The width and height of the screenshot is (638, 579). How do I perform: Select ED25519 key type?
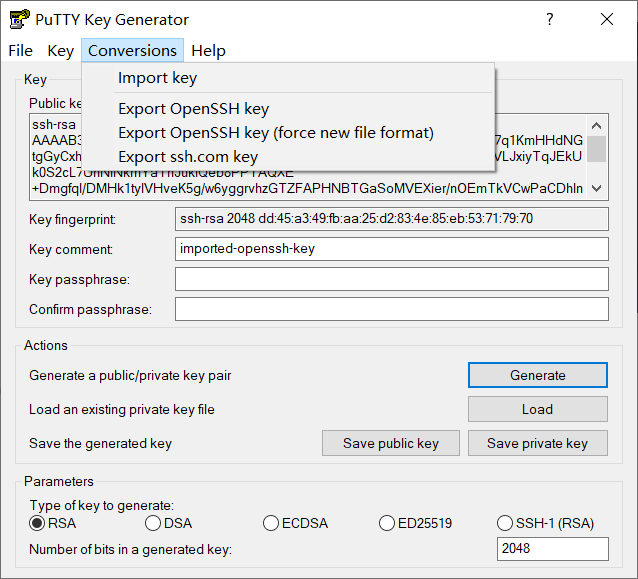415,523
